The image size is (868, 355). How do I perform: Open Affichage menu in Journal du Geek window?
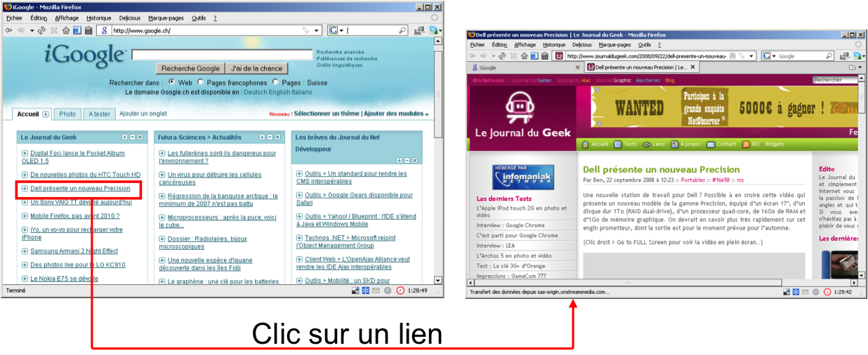click(525, 44)
